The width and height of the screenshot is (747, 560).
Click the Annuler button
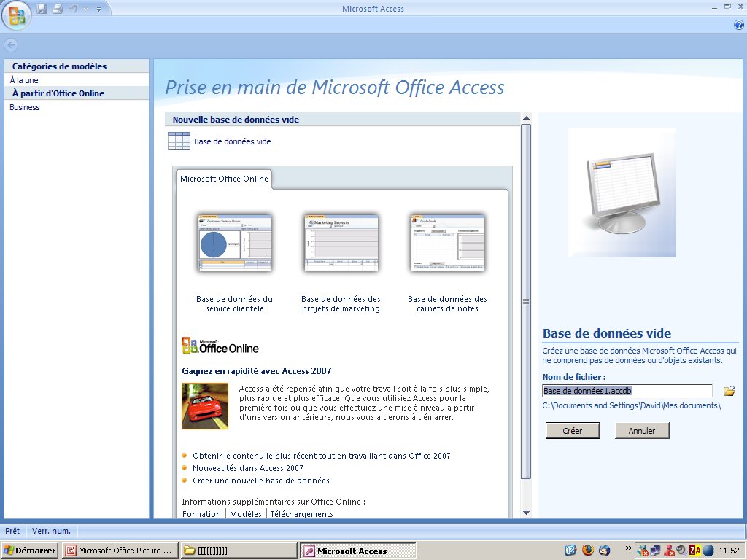[x=642, y=430]
